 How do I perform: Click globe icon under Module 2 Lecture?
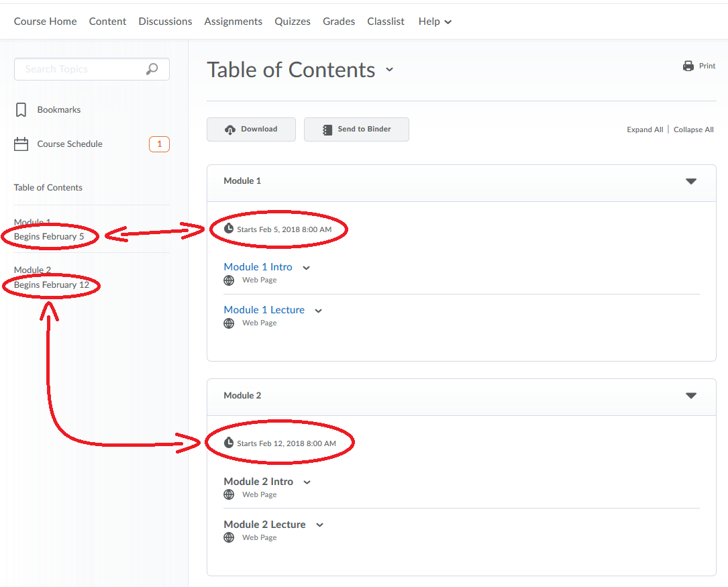click(229, 538)
